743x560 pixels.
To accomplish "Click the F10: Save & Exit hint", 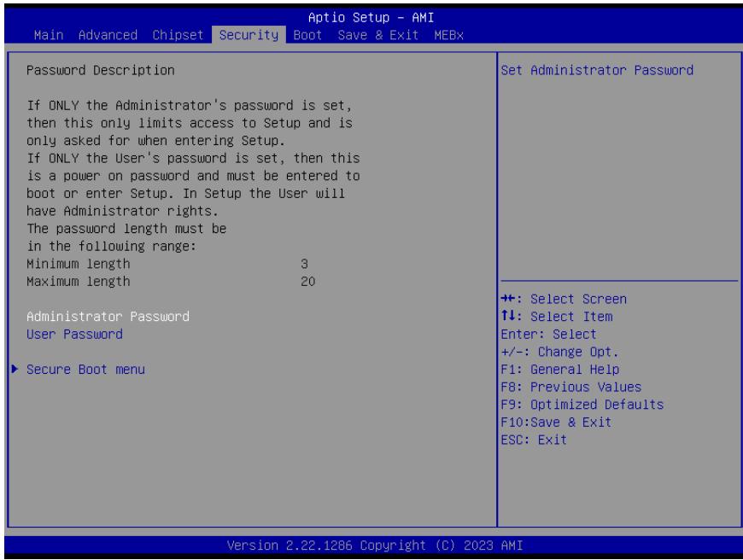I will [556, 422].
